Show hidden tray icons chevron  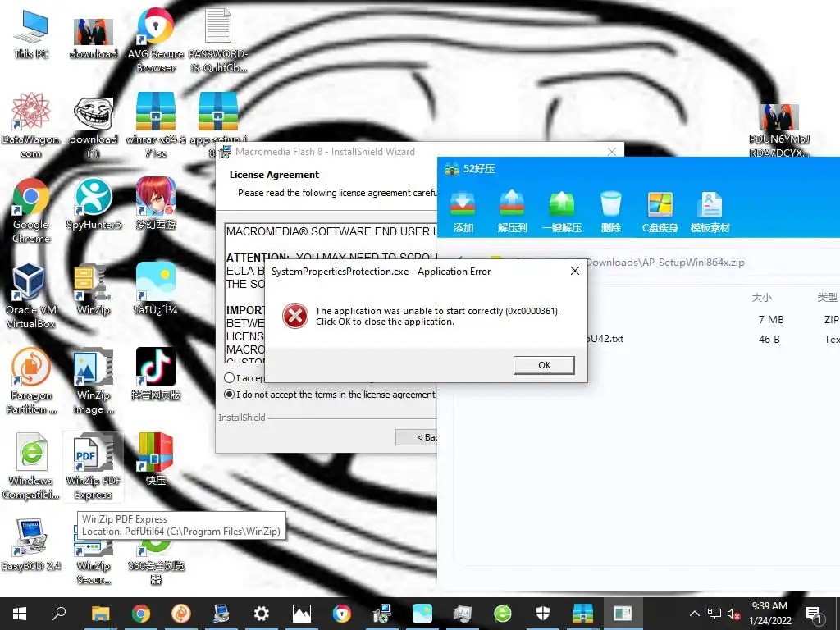[694, 614]
